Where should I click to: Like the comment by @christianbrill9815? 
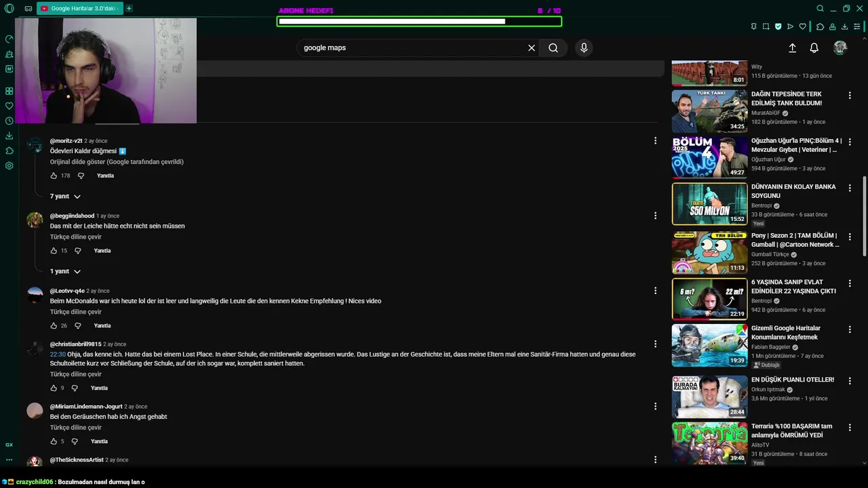tap(54, 388)
